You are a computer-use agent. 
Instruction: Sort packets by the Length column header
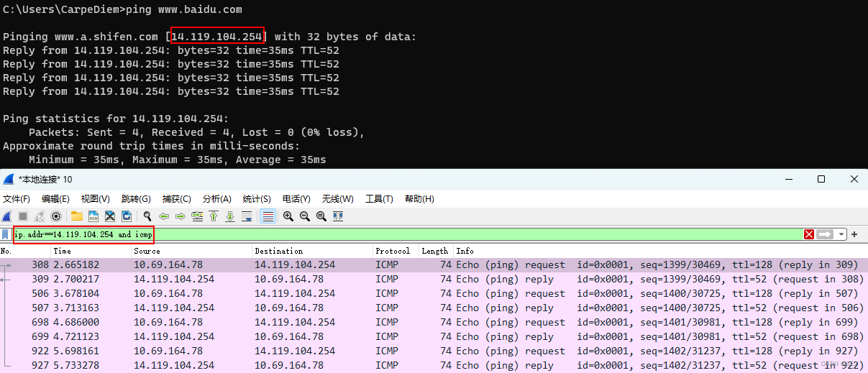click(436, 251)
